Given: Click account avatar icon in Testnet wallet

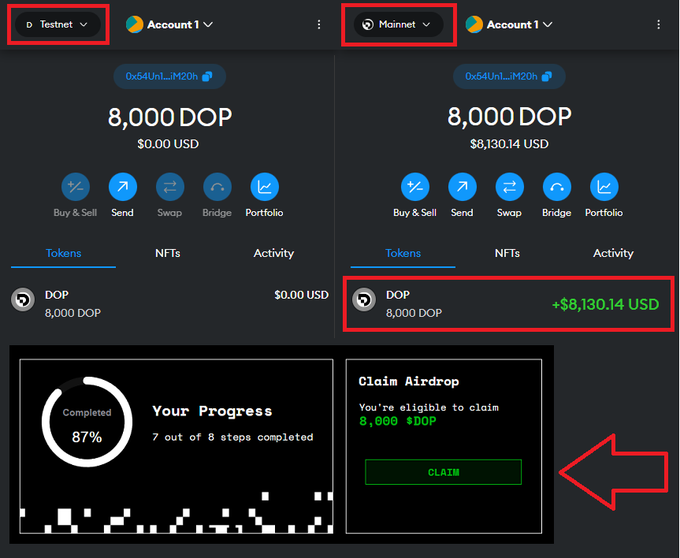Looking at the screenshot, I should [x=134, y=25].
